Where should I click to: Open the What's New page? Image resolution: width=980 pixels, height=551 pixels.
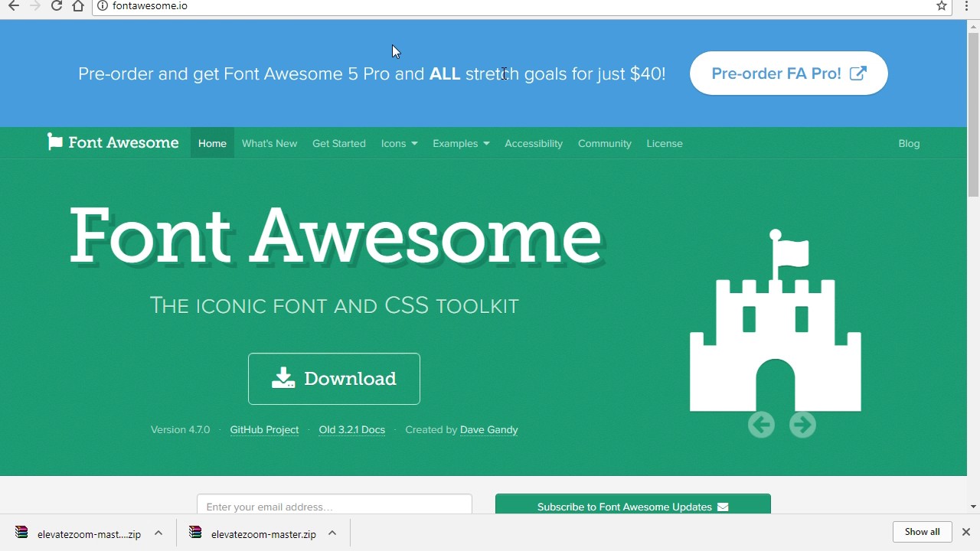click(x=269, y=143)
